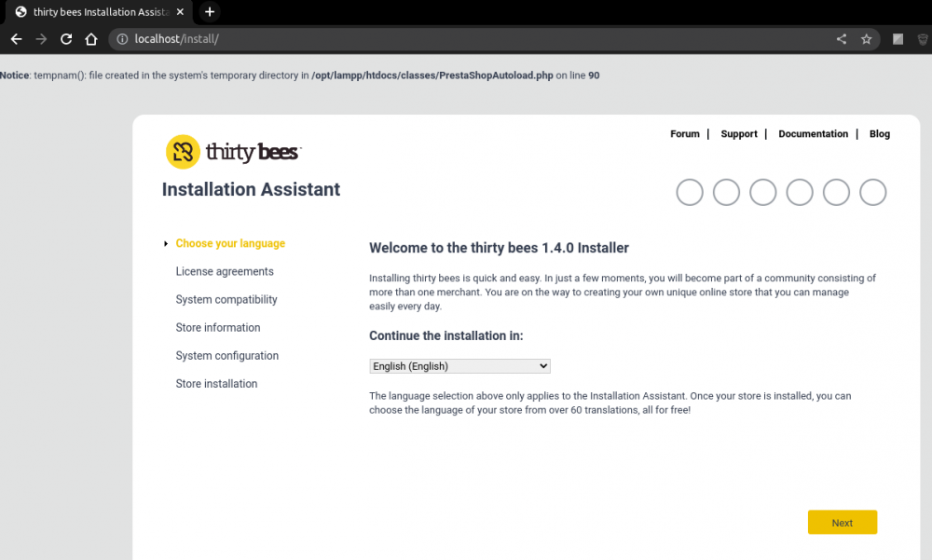Open the square extension icon in toolbar

coord(898,39)
